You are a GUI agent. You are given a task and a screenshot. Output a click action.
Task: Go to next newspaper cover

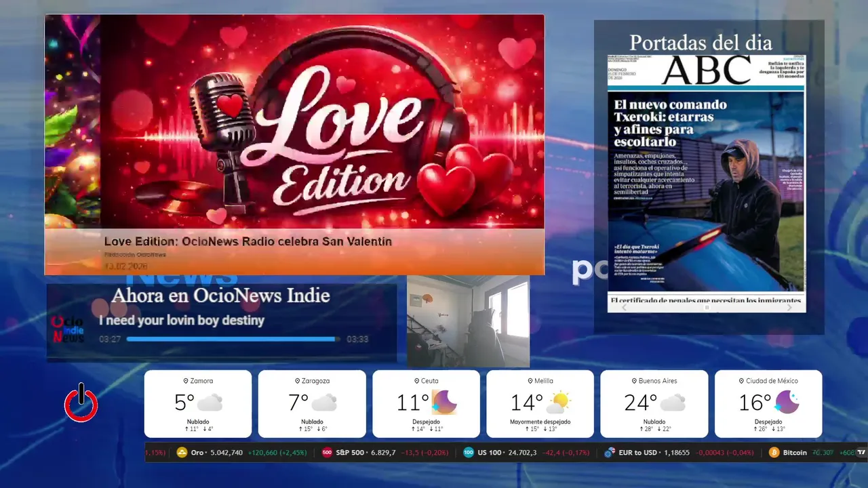pyautogui.click(x=789, y=308)
